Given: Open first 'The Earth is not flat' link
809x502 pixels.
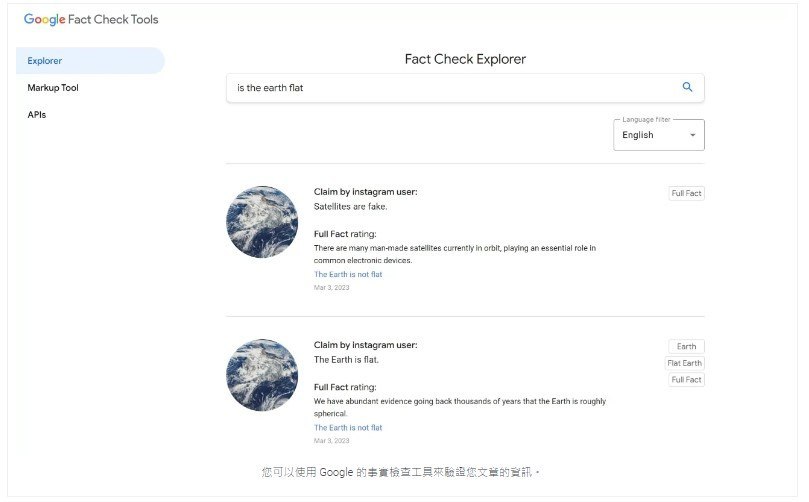Looking at the screenshot, I should coord(348,274).
